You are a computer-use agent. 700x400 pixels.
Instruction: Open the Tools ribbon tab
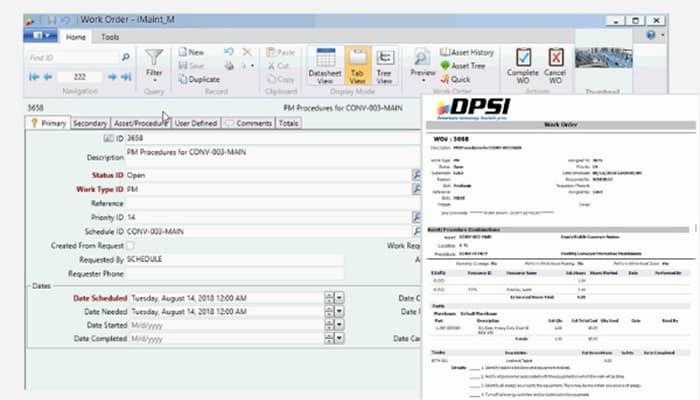point(110,37)
